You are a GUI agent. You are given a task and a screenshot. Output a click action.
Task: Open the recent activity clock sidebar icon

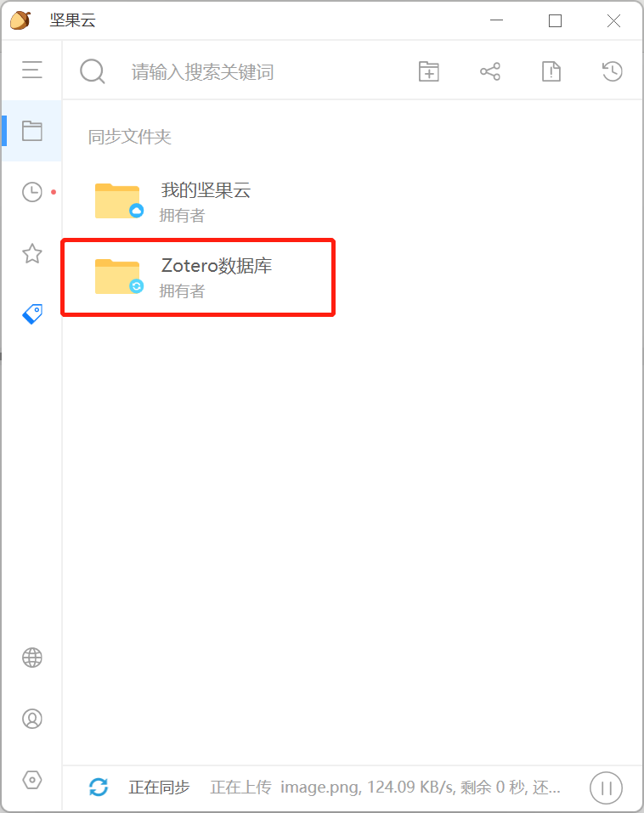point(32,192)
